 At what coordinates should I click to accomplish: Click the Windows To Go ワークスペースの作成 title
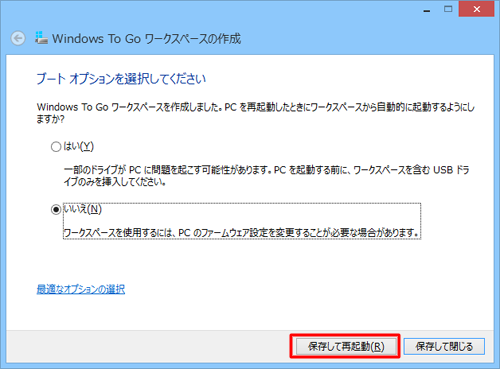coord(147,39)
